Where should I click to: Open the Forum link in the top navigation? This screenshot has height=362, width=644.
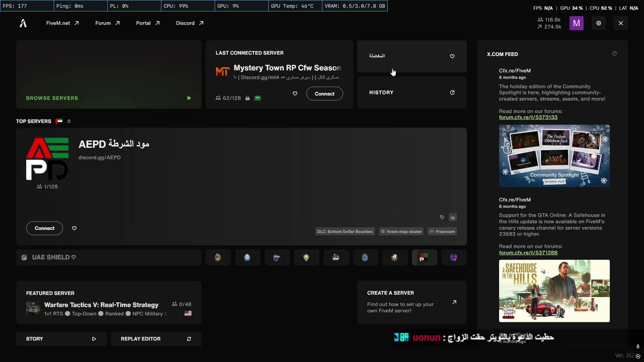pos(107,23)
